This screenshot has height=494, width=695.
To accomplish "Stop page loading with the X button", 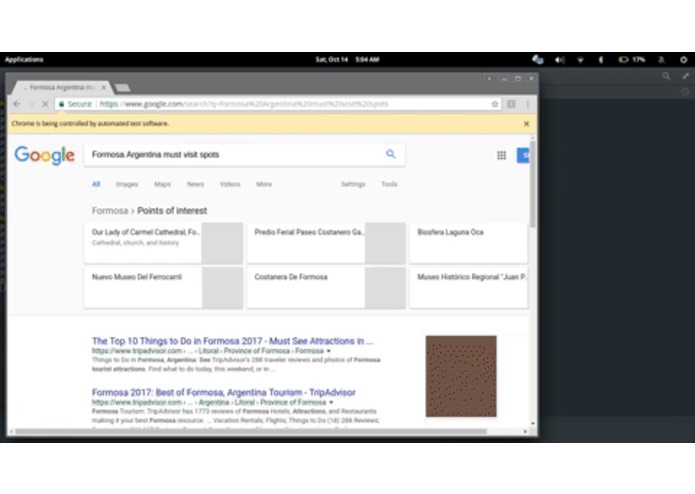I will click(x=45, y=104).
